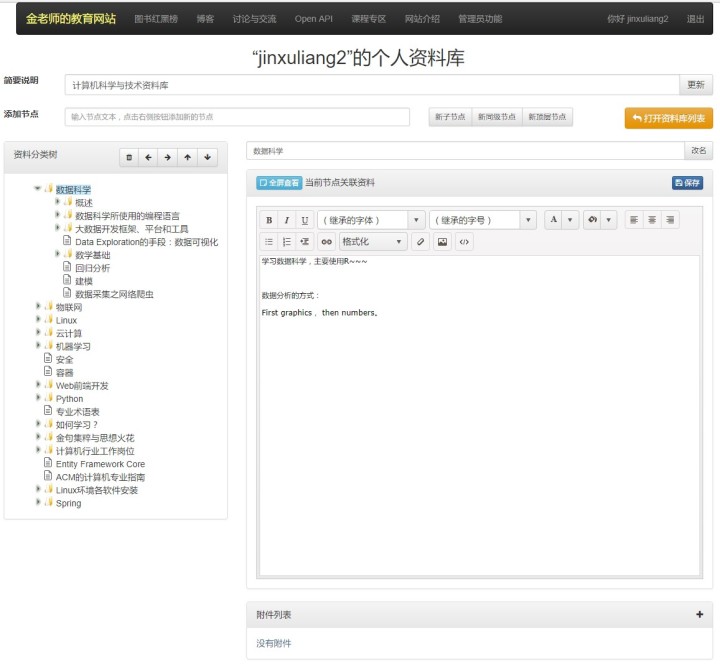Open the source code view icon

click(464, 242)
